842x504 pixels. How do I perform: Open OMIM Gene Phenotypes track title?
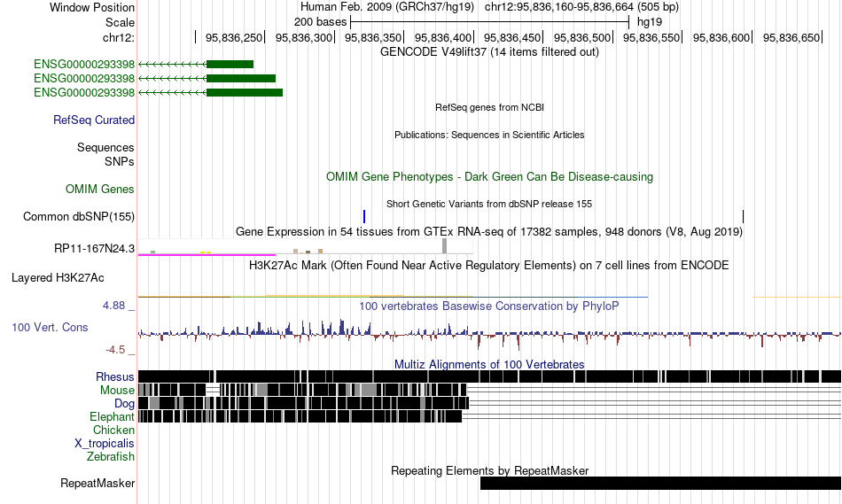click(x=489, y=176)
